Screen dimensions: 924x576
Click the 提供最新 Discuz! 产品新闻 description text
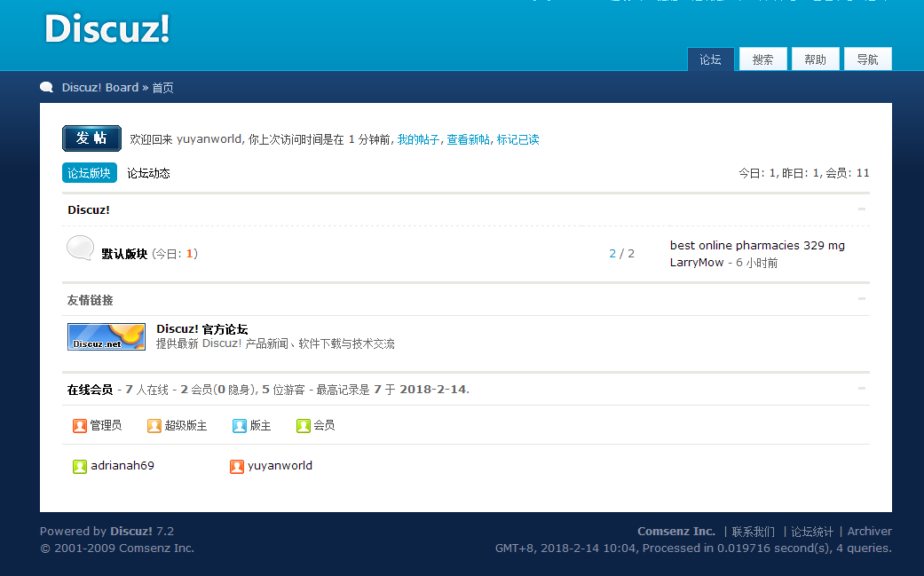point(275,344)
